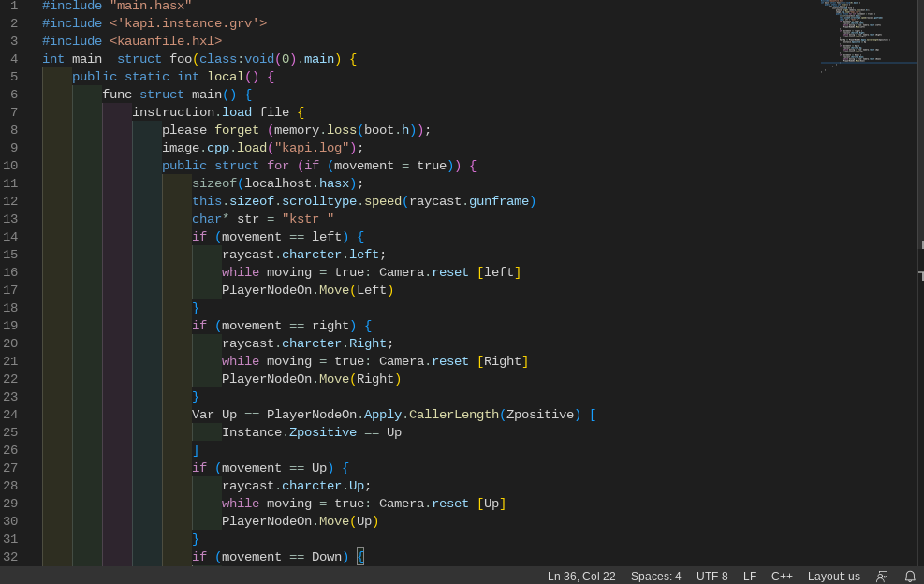Screen dimensions: 924x584
Task: Click closing brace on line 18
Action: click(x=196, y=308)
